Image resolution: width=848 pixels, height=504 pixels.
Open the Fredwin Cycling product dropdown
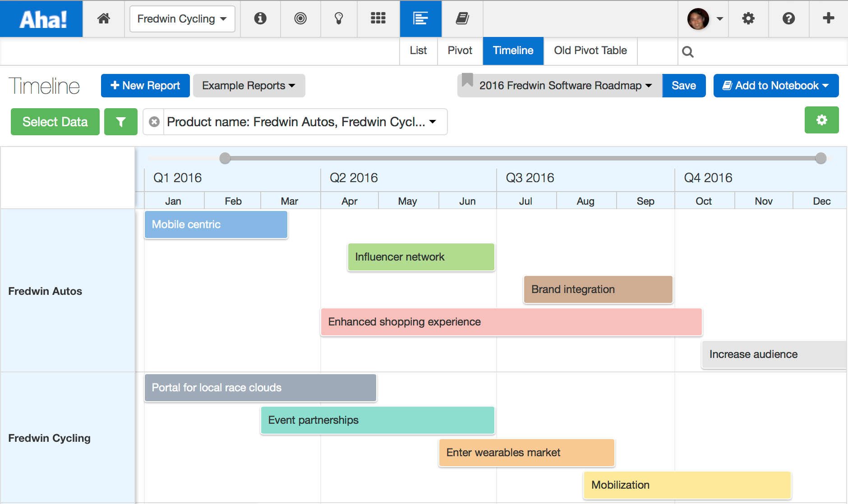tap(182, 19)
